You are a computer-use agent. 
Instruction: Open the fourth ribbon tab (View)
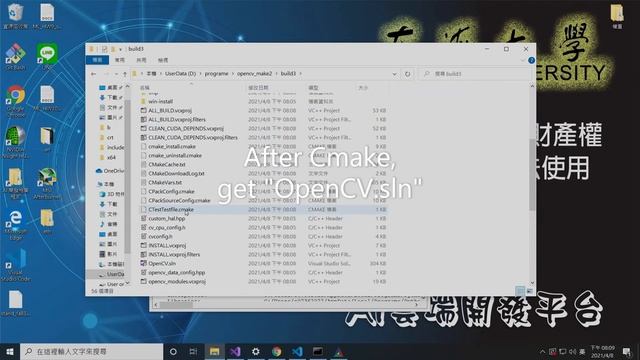[163, 60]
